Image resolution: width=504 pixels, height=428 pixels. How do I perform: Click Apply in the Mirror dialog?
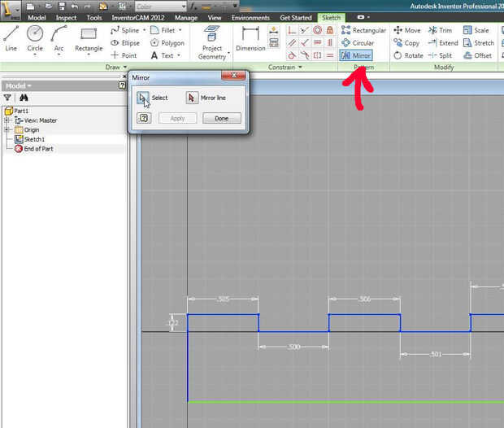[x=177, y=118]
